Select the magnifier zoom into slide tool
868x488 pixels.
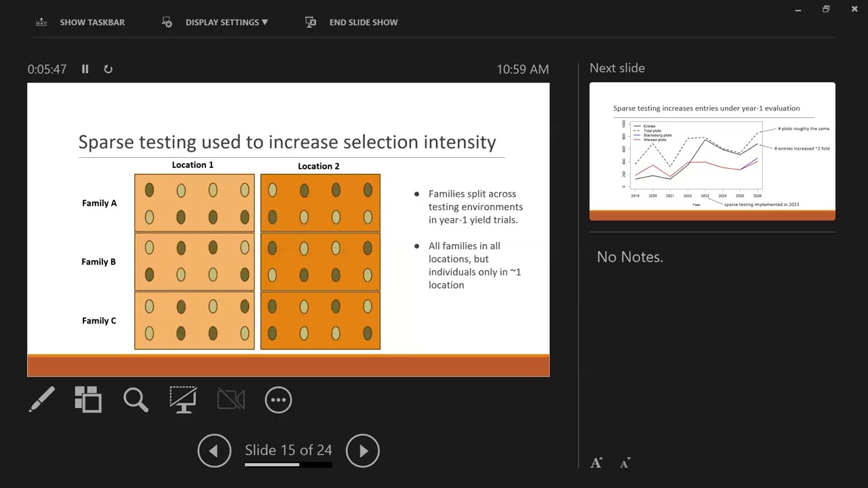[x=136, y=400]
